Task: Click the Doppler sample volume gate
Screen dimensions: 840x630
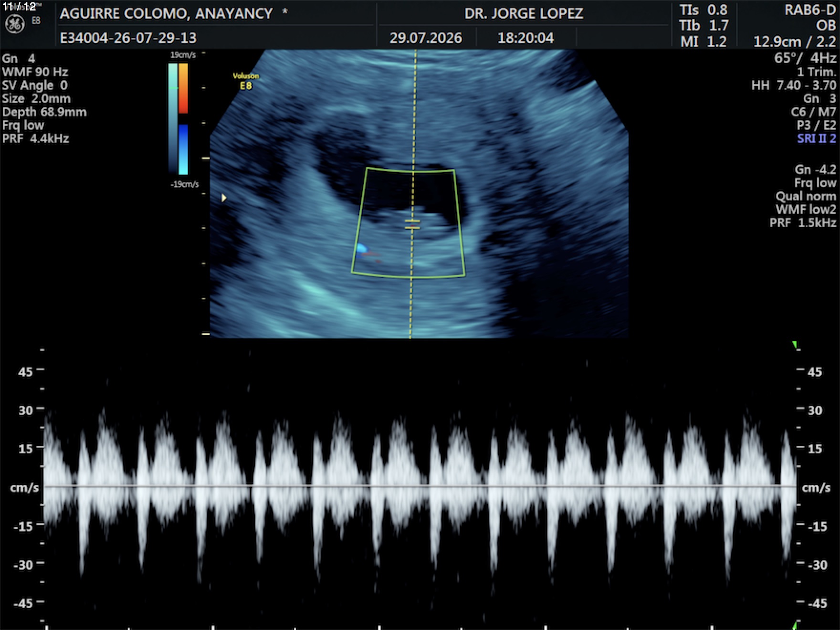Action: (x=412, y=224)
